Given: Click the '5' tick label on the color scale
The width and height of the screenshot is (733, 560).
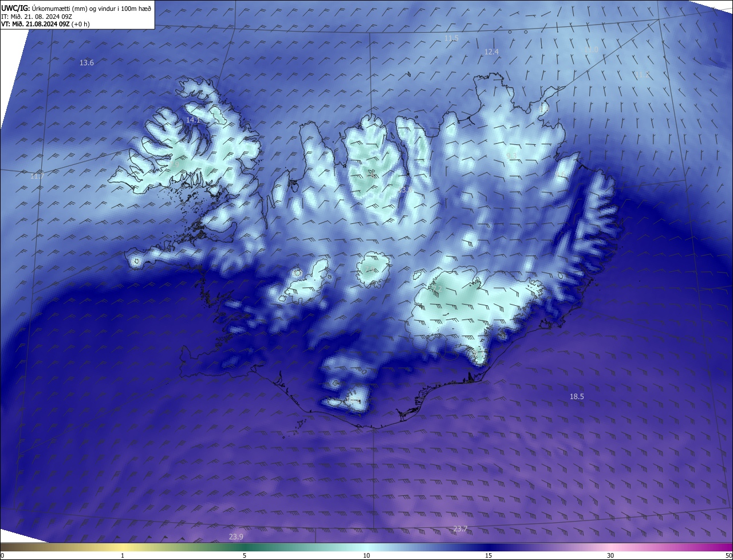Looking at the screenshot, I should coord(245,555).
